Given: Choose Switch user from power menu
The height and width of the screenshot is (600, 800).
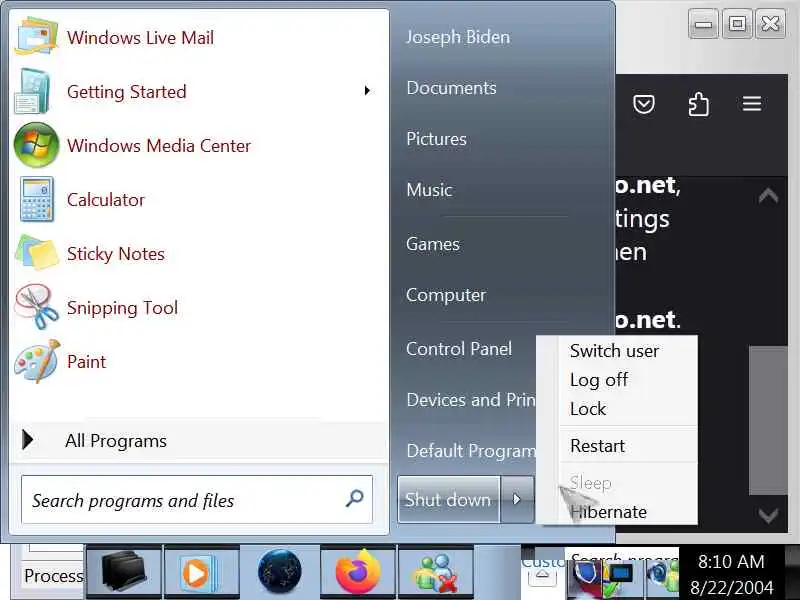Looking at the screenshot, I should [614, 351].
